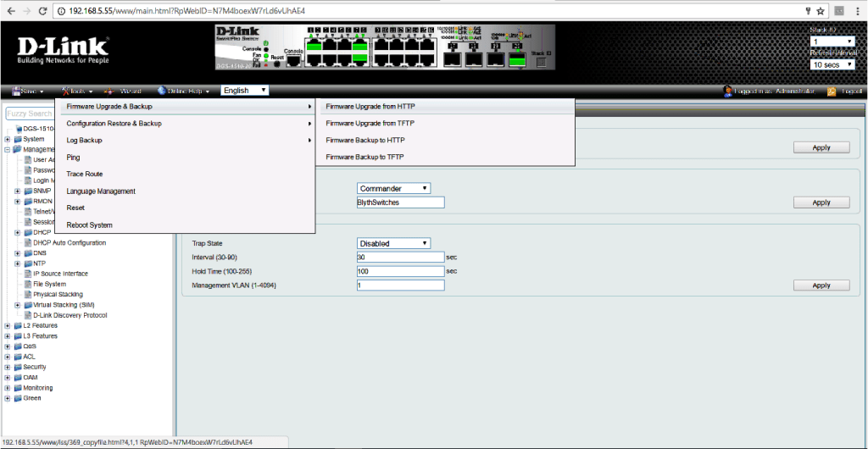868x449 pixels.
Task: Click the Hold Time input field
Action: click(x=400, y=271)
